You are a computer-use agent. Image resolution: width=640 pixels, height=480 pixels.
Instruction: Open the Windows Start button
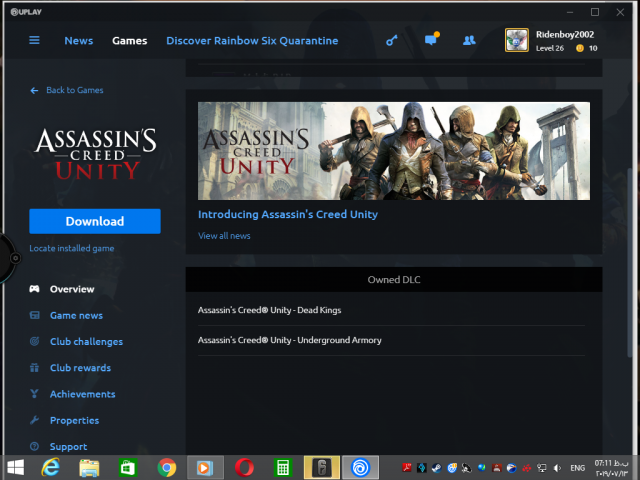coord(16,467)
